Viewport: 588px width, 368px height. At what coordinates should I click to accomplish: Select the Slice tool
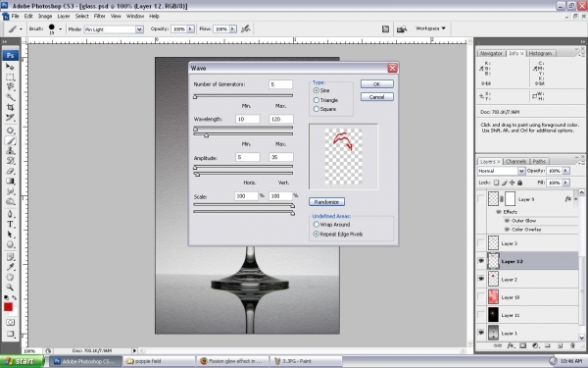click(x=10, y=118)
